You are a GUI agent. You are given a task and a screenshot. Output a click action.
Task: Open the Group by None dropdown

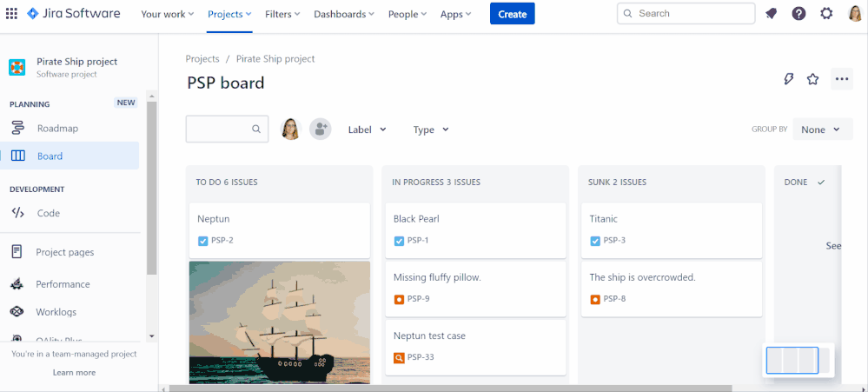point(823,129)
